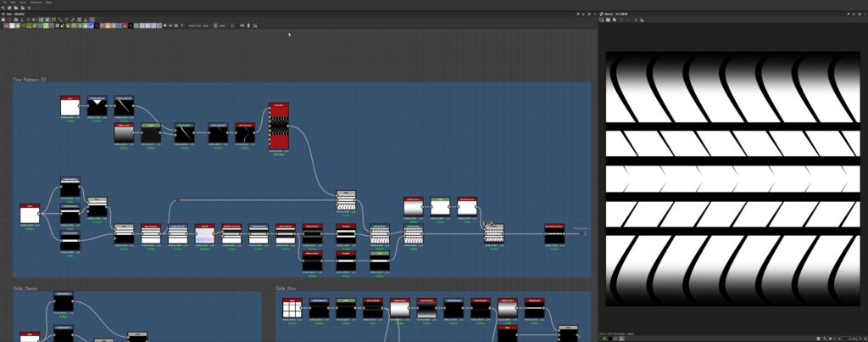This screenshot has height=342, width=868.
Task: Click the last icon right of Parent Size
Action: pyautogui.click(x=254, y=25)
